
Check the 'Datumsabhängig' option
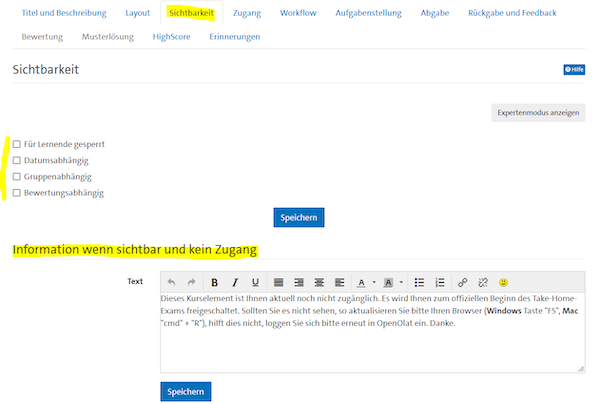17,160
